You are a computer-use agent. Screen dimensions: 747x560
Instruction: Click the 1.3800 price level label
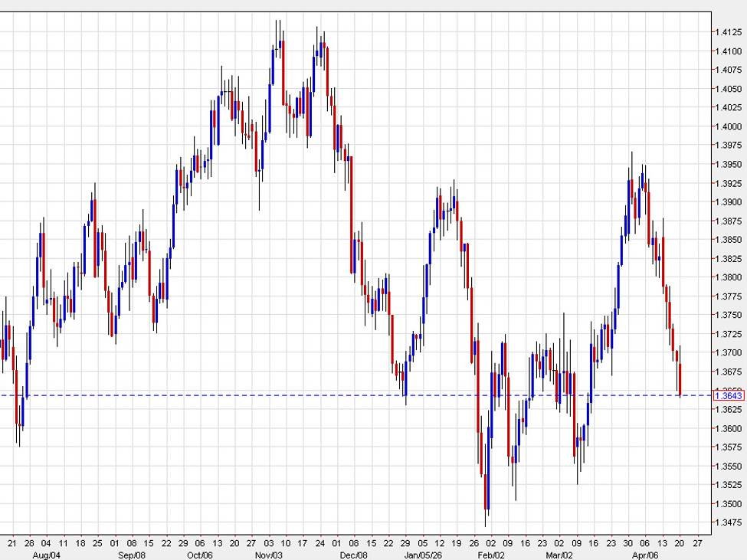pyautogui.click(x=726, y=277)
